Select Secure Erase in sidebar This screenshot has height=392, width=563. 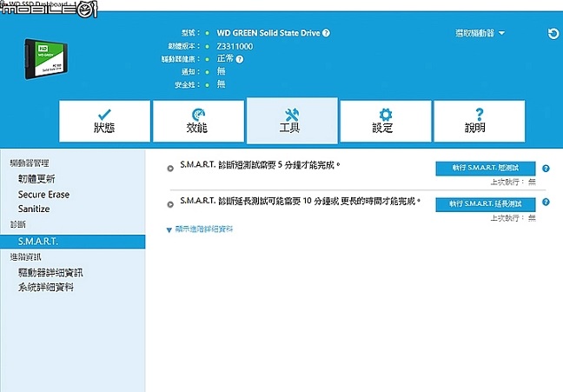click(x=43, y=195)
